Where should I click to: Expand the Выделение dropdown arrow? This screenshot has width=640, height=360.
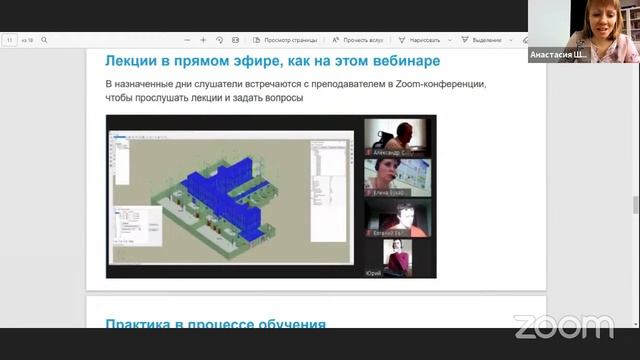coord(511,40)
